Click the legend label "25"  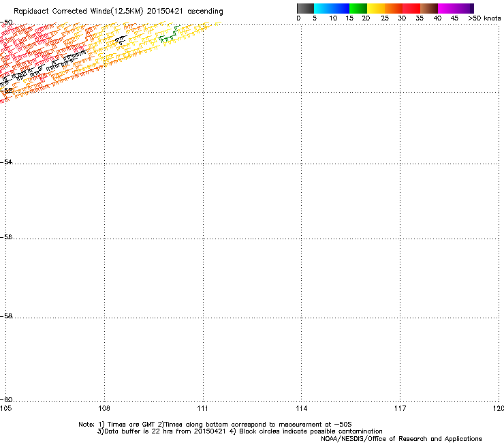(x=385, y=18)
